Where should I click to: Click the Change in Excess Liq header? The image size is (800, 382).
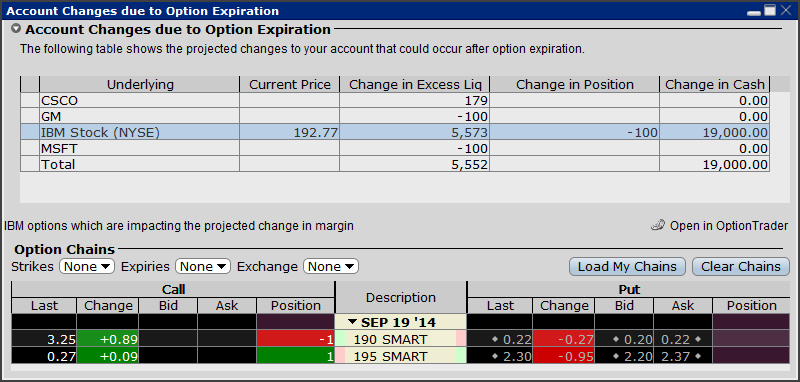[x=414, y=85]
